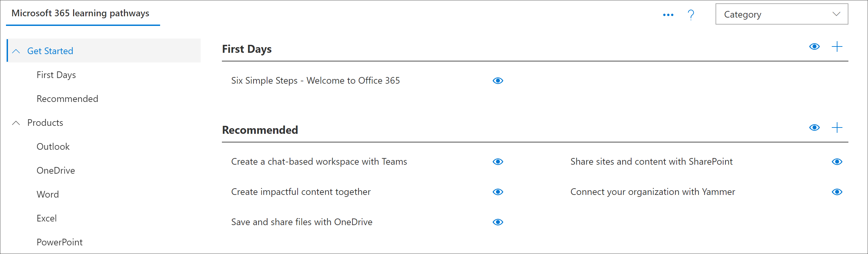Toggle visibility of the First Days subcategory

pyautogui.click(x=814, y=46)
